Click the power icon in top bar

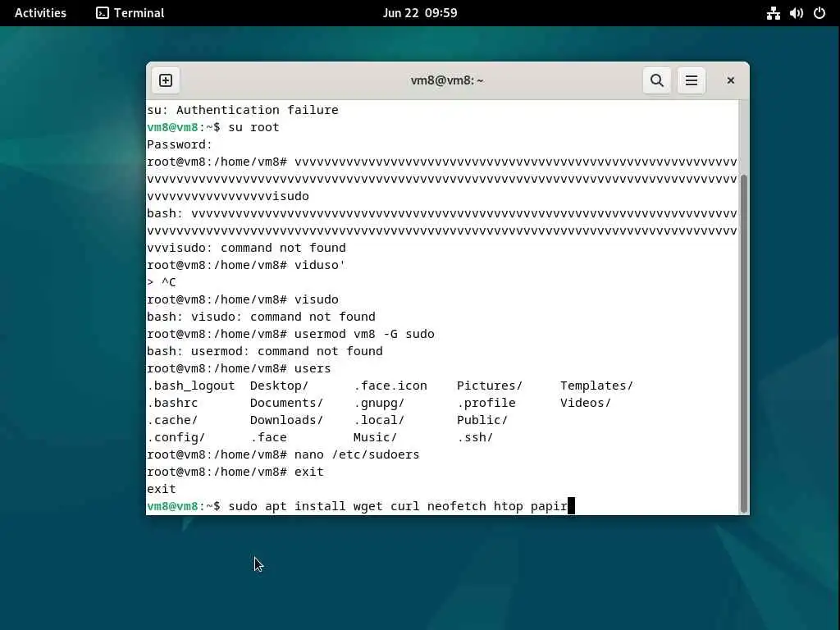coord(819,13)
